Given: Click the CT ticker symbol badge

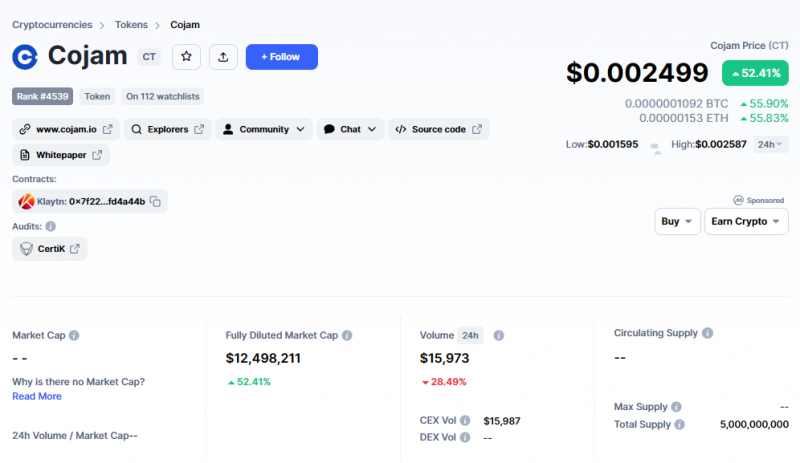Looking at the screenshot, I should click(x=149, y=57).
